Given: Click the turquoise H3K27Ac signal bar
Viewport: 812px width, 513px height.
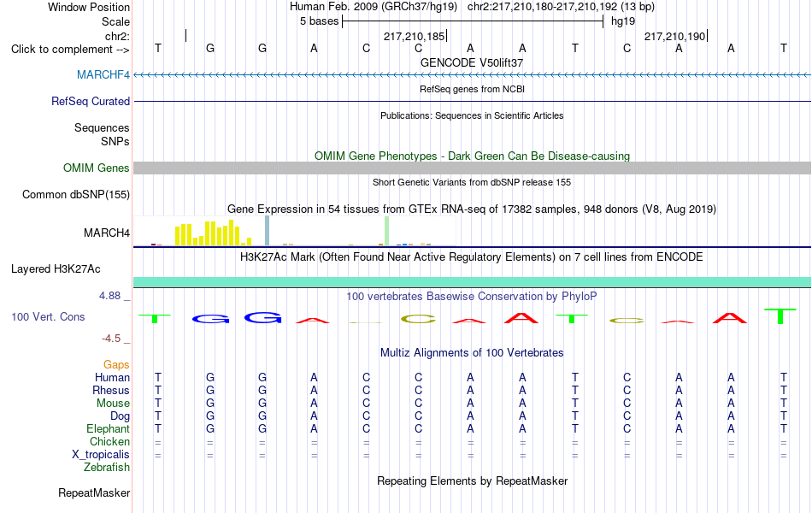Looking at the screenshot, I should (x=472, y=282).
